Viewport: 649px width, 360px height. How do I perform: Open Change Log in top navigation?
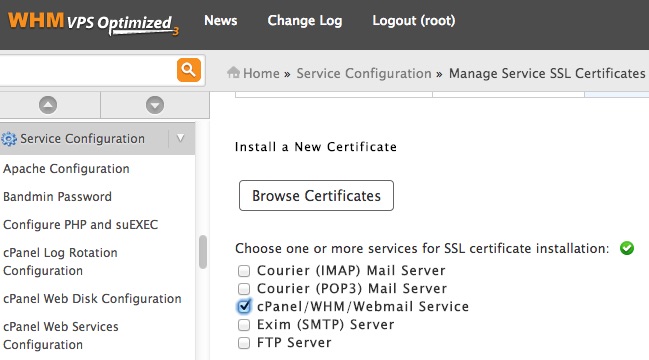click(x=305, y=21)
